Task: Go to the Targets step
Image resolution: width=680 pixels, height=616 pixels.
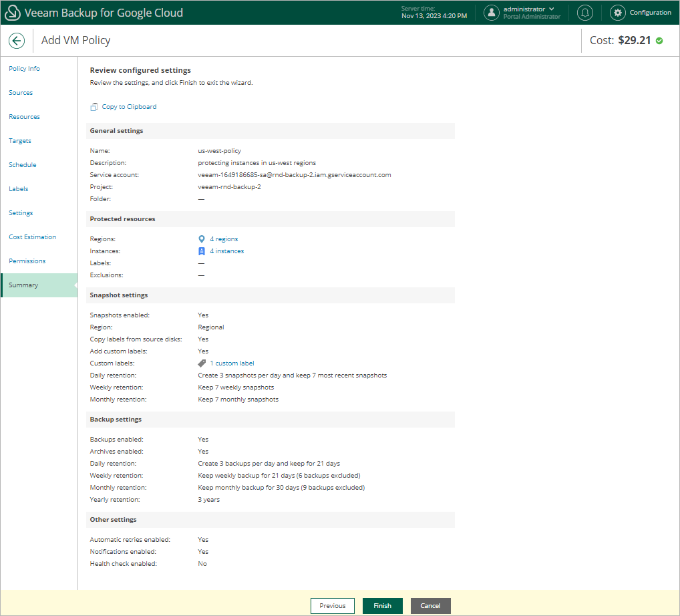Action: (x=20, y=141)
